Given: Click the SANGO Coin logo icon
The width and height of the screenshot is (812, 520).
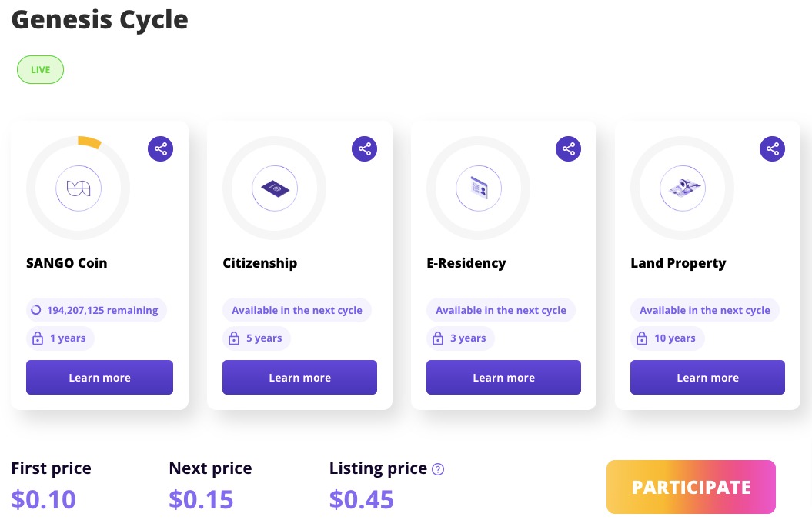Looking at the screenshot, I should (79, 188).
